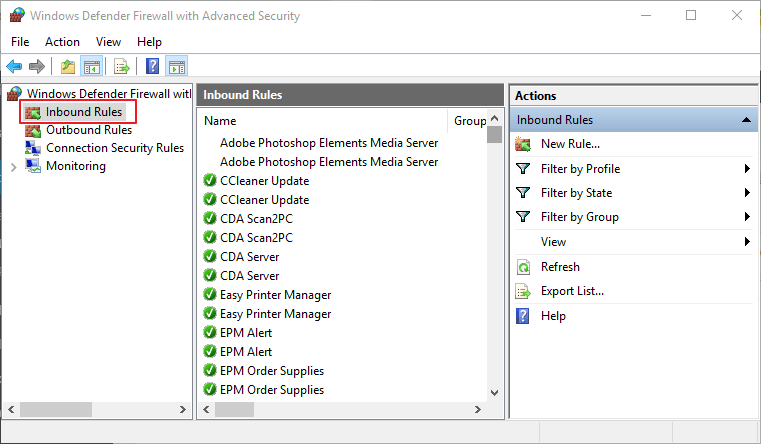Viewport: 761px width, 444px height.
Task: Click the blue Help icon in Actions pane
Action: coord(523,316)
